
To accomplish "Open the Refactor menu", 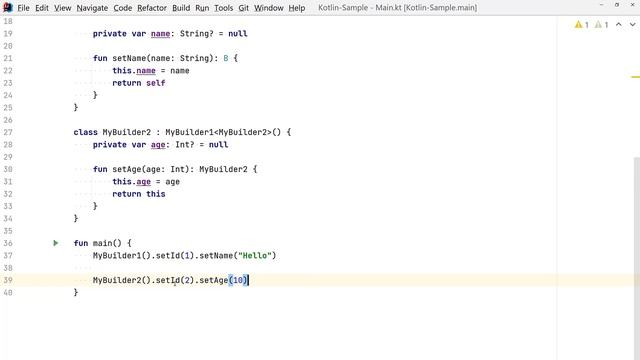I will 152,8.
